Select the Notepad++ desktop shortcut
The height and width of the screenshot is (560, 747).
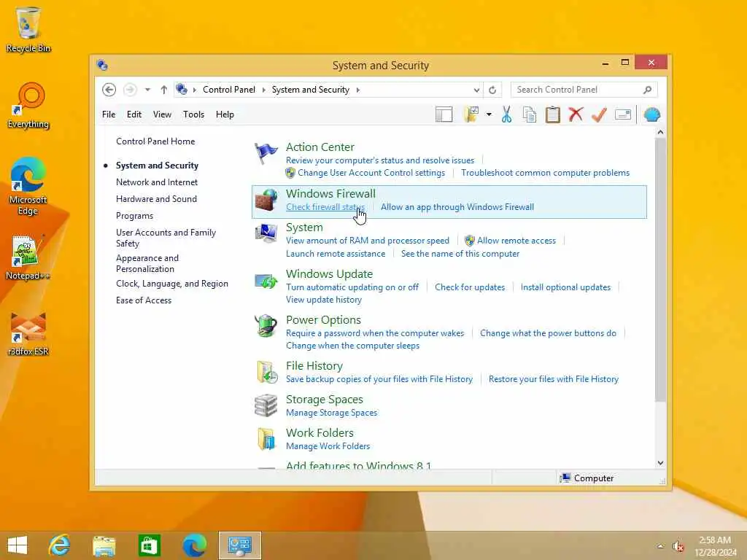[28, 257]
